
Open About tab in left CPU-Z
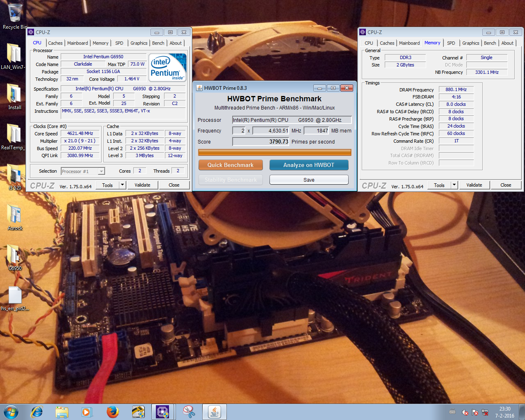coord(176,43)
